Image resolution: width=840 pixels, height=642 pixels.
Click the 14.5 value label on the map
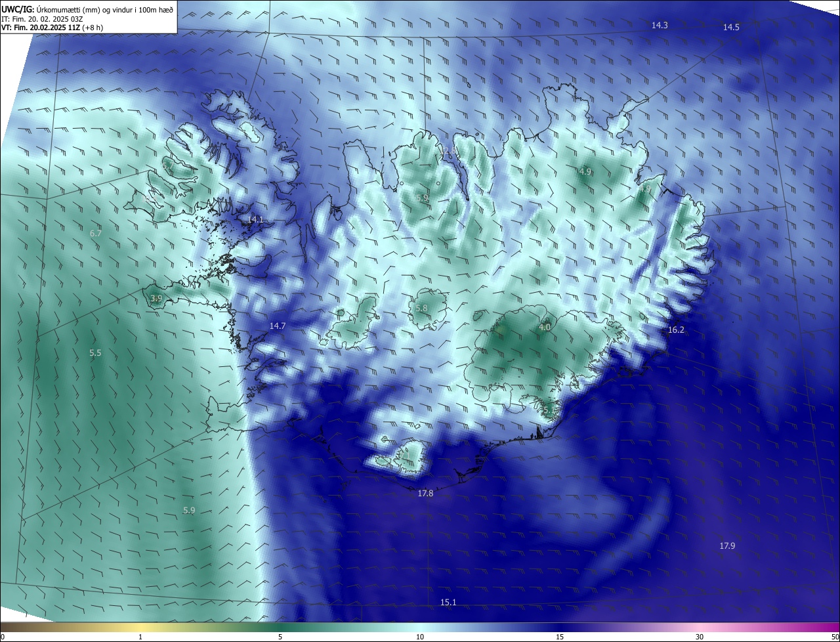click(731, 27)
